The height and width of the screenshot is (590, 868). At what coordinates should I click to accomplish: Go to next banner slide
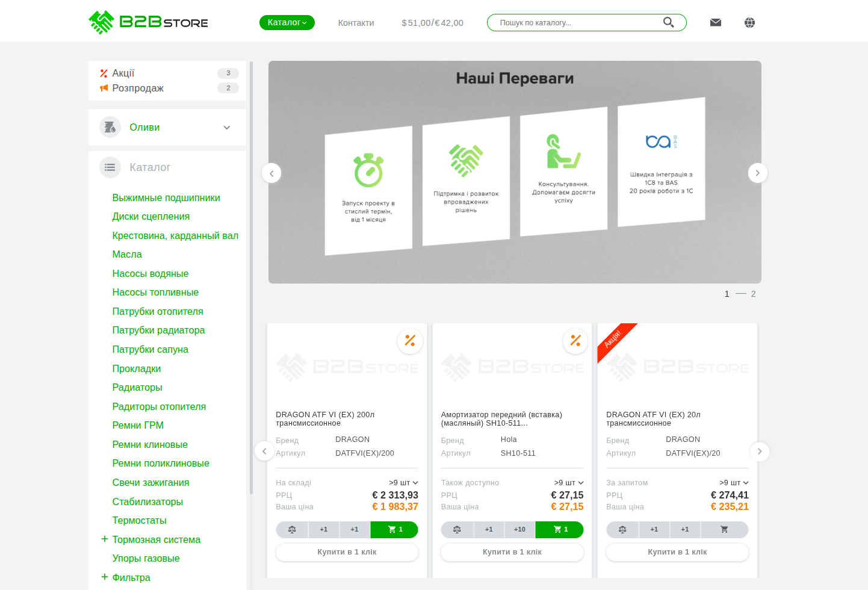[757, 173]
